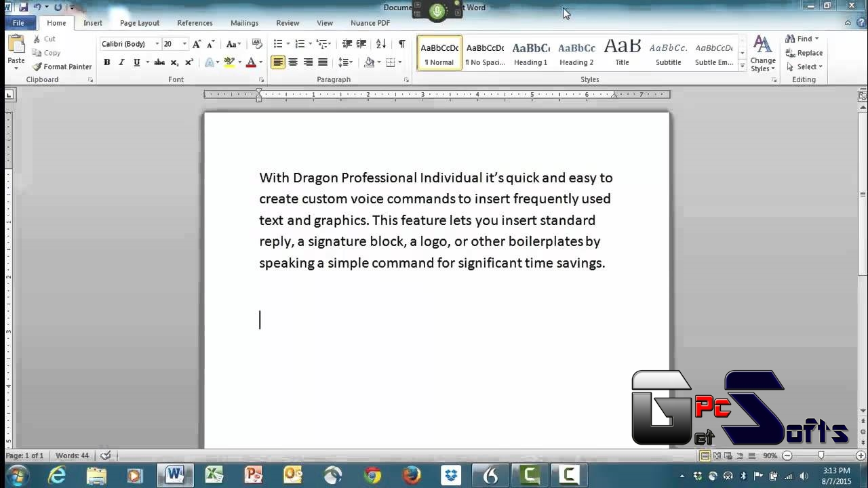Center-align the paragraph
This screenshot has height=488, width=868.
click(293, 62)
